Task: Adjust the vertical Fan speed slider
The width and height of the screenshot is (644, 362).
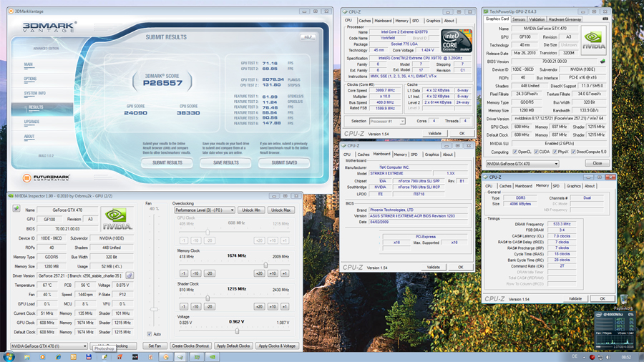Action: pos(154,310)
